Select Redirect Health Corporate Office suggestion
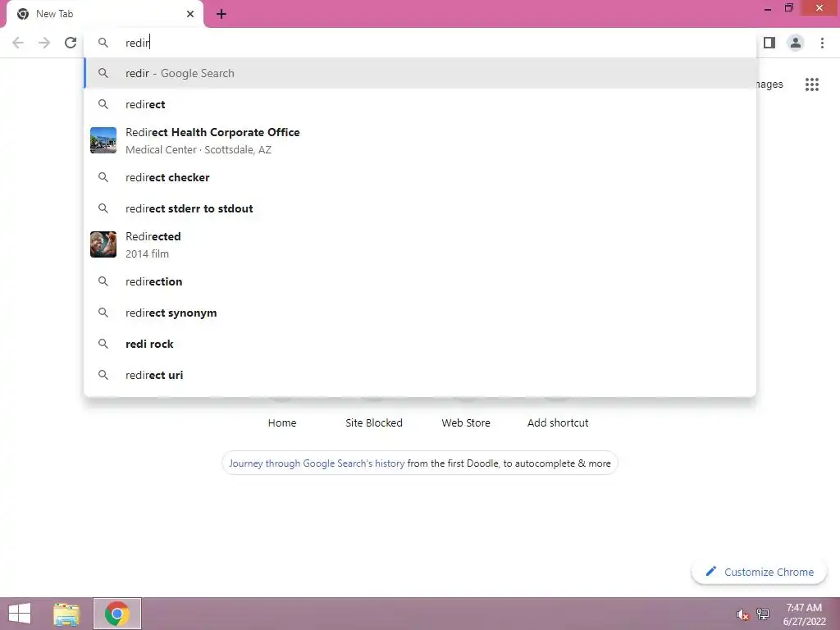Image resolution: width=840 pixels, height=630 pixels. click(x=420, y=140)
